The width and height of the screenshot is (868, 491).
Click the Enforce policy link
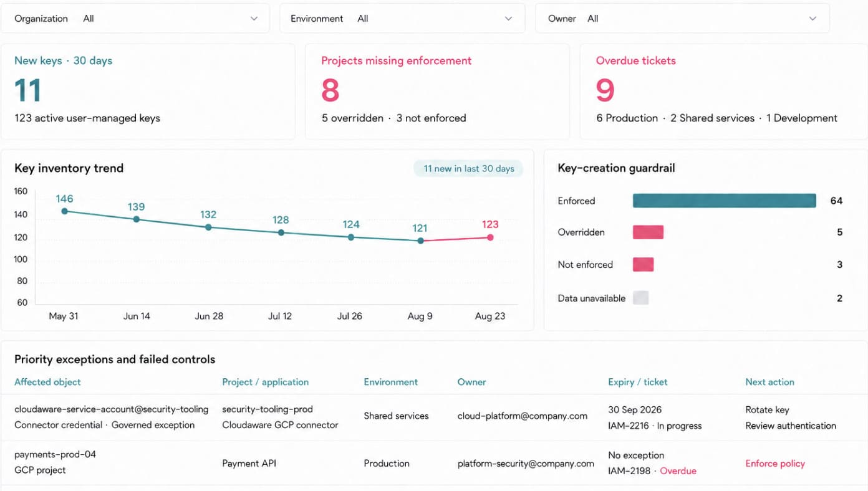click(x=775, y=464)
